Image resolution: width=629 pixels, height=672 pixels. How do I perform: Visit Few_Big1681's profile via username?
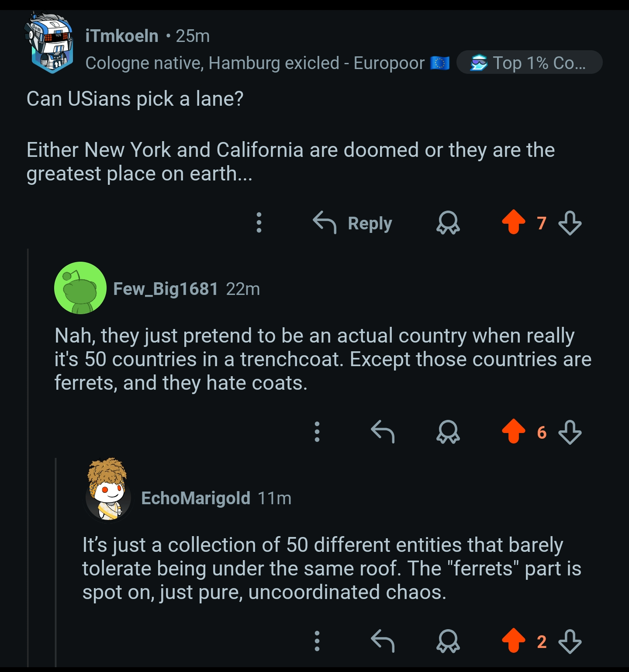click(166, 289)
